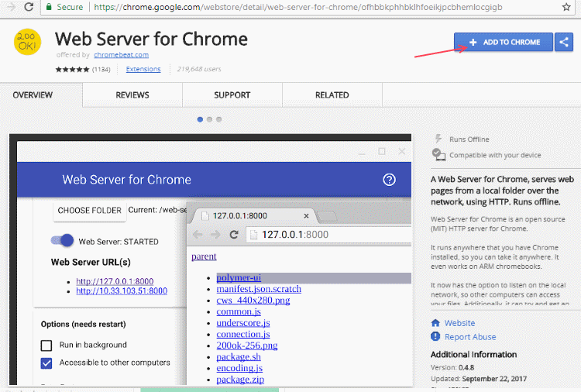Open the underscore.js file link
The image size is (581, 392).
pos(243,323)
